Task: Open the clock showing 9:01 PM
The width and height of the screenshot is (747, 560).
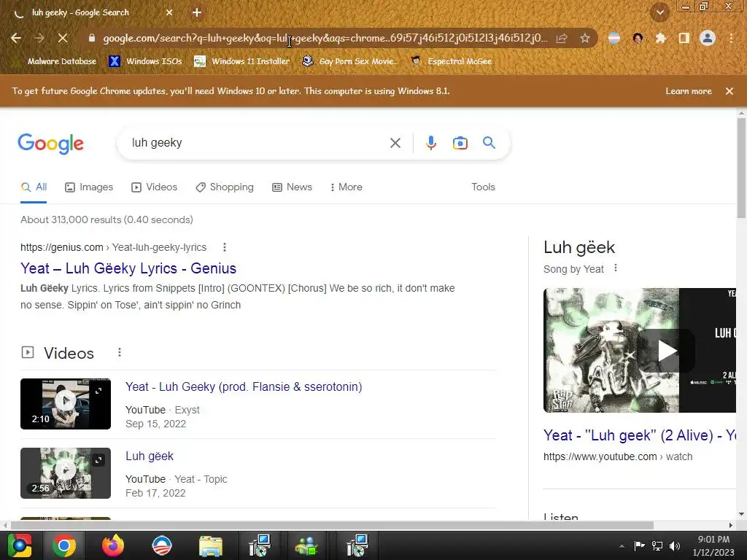Action: coord(713,545)
